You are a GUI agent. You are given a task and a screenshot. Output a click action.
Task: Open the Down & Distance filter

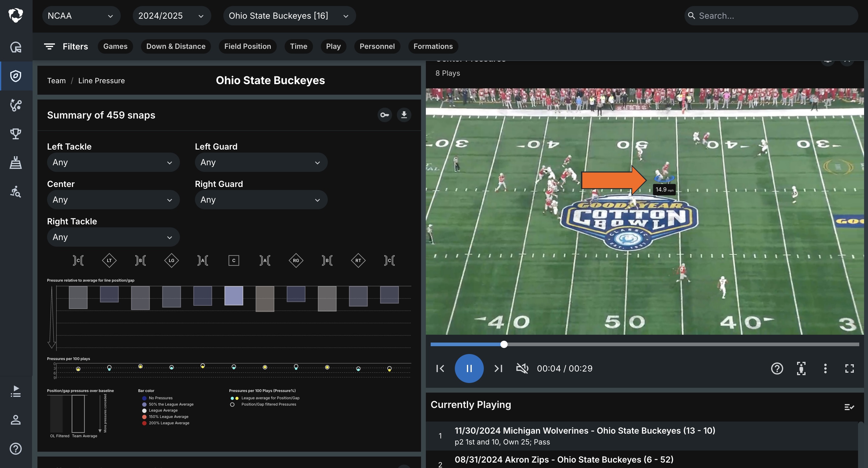point(176,46)
